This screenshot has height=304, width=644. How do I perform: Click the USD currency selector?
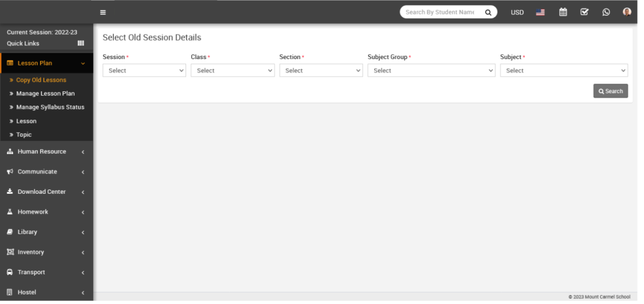(x=517, y=12)
